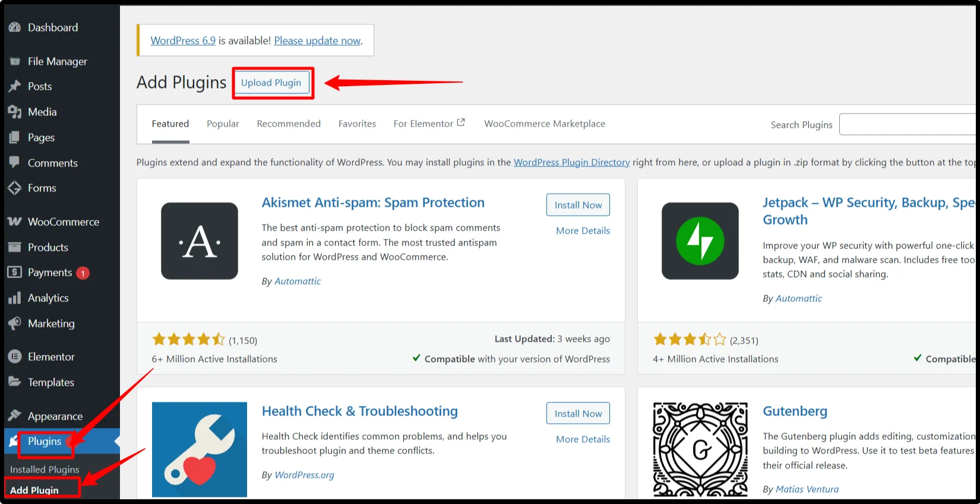Image resolution: width=980 pixels, height=504 pixels.
Task: Open the Analytics menu item
Action: (48, 298)
